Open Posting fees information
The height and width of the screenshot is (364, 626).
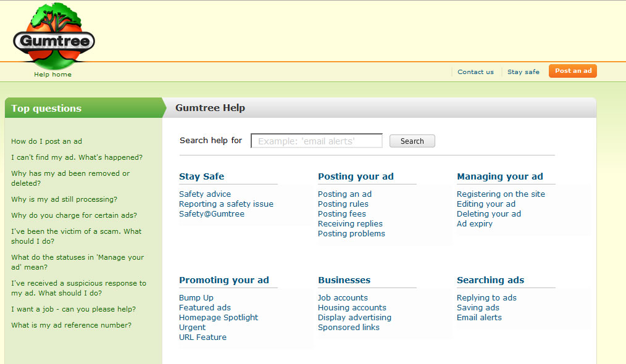click(x=341, y=213)
